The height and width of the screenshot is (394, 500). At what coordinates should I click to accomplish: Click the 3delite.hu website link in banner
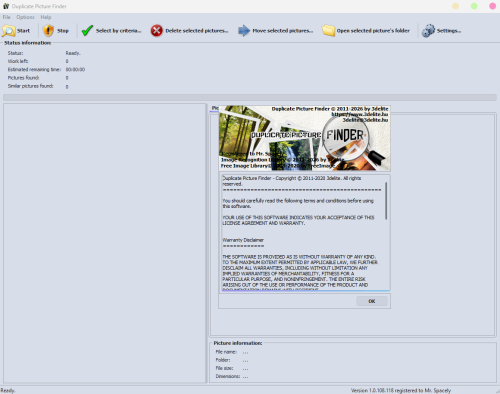pyautogui.click(x=360, y=114)
